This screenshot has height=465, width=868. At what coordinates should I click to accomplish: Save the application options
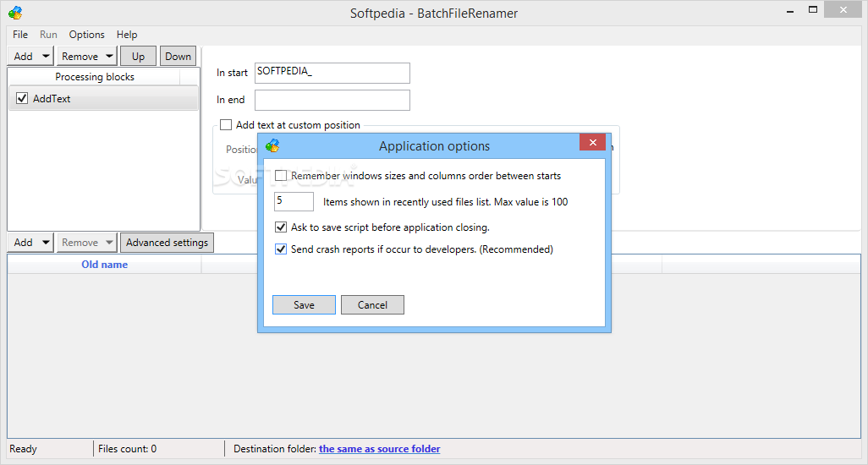pyautogui.click(x=304, y=304)
